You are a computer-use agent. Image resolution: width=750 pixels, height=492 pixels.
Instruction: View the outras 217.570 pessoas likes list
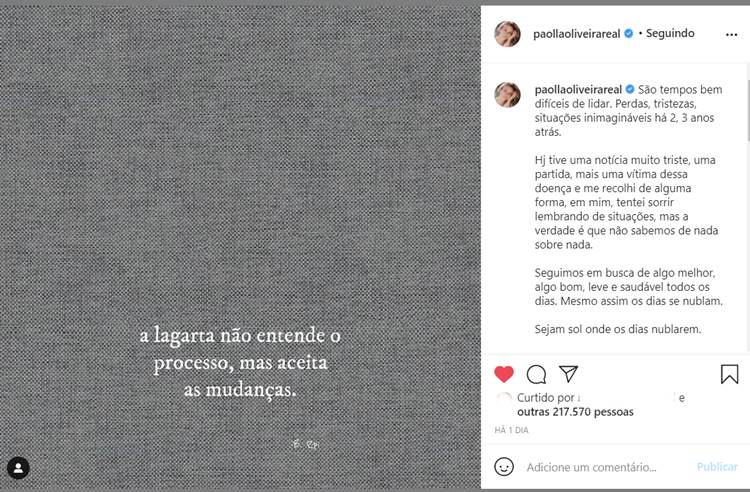(575, 412)
